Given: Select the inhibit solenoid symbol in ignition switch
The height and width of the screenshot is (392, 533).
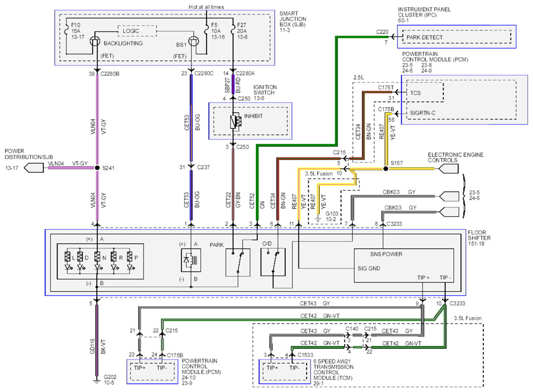Looking at the screenshot, I should 236,122.
